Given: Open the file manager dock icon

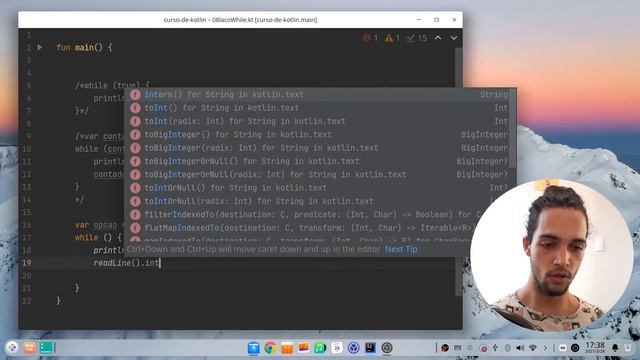Looking at the screenshot, I should 253,348.
